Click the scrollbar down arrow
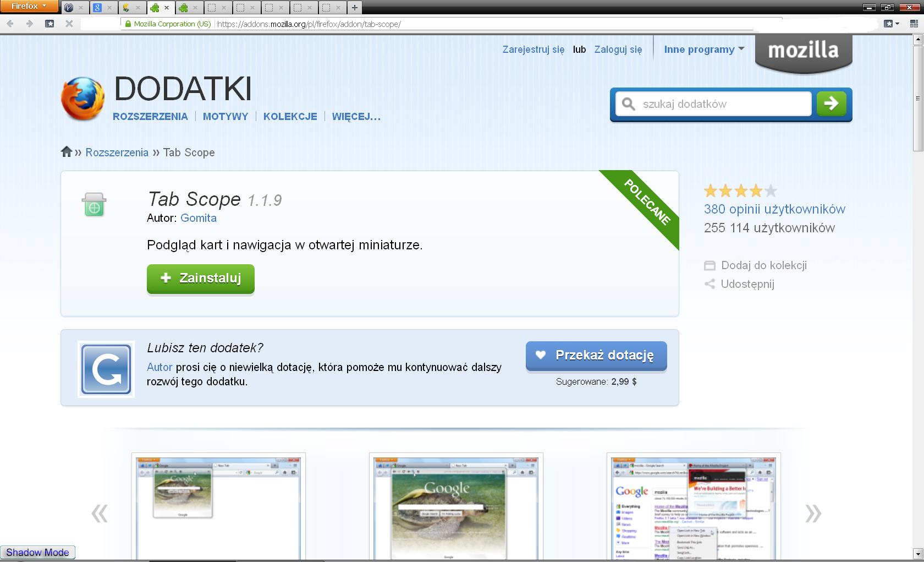 [x=918, y=554]
